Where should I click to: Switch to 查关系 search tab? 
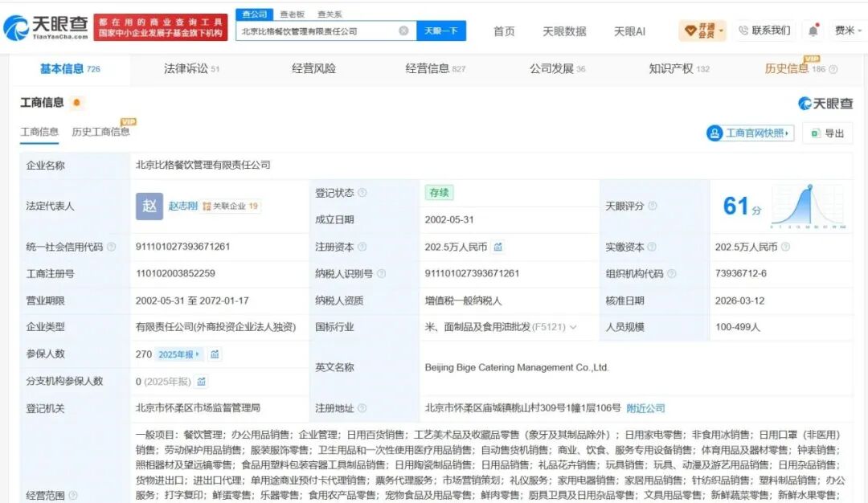330,14
